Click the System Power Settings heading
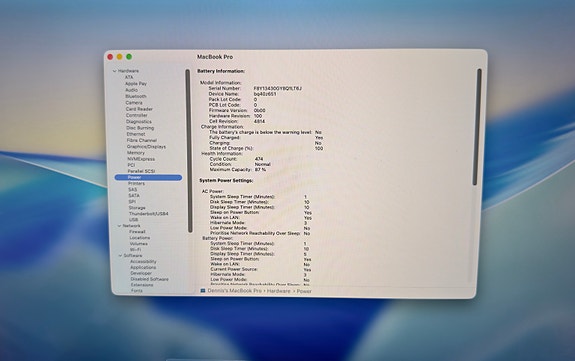575x361 pixels. [226, 180]
